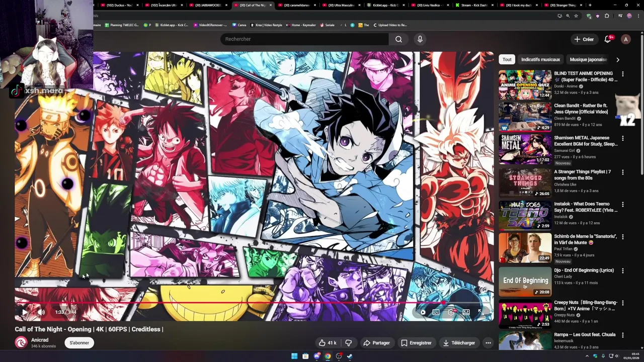The height and width of the screenshot is (362, 644).
Task: Select the Tout filter chip
Action: [507, 59]
